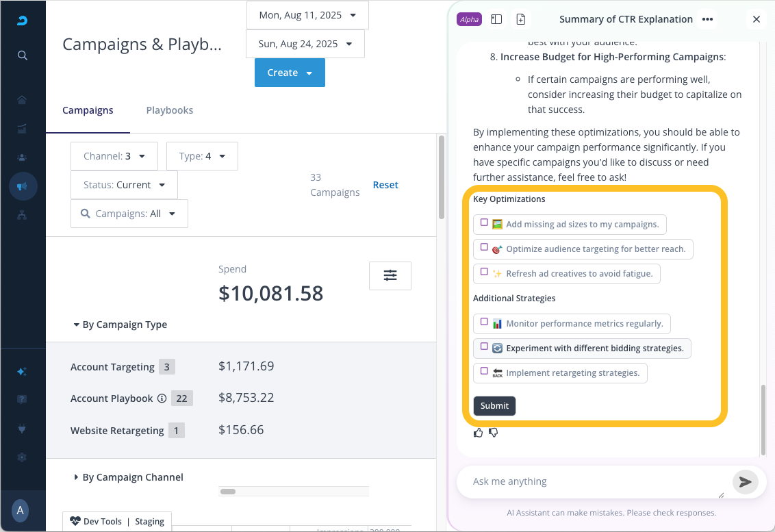The width and height of the screenshot is (775, 532).
Task: Switch to the Playbooks tab
Action: [170, 110]
